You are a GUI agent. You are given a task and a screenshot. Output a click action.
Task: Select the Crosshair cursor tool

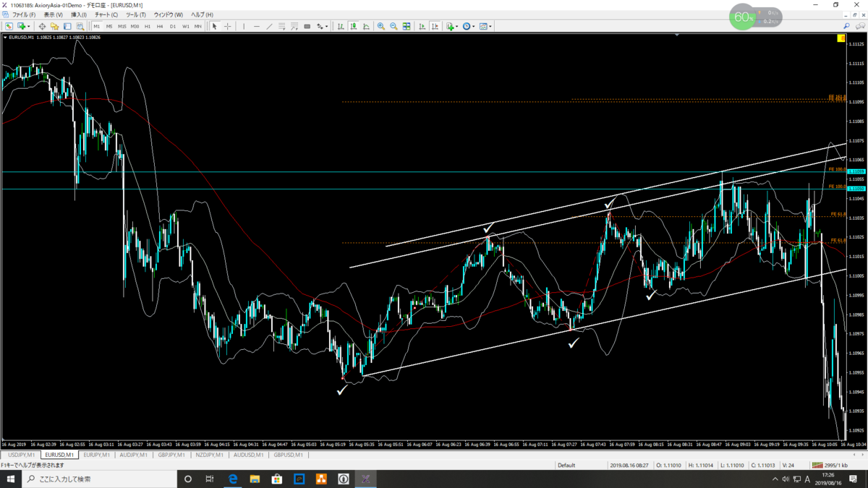point(227,26)
